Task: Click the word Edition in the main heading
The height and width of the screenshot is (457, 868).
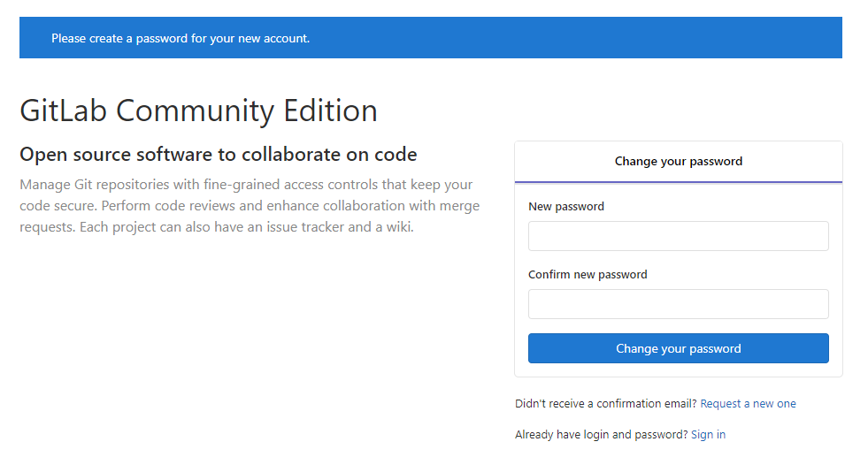Action: coord(331,110)
